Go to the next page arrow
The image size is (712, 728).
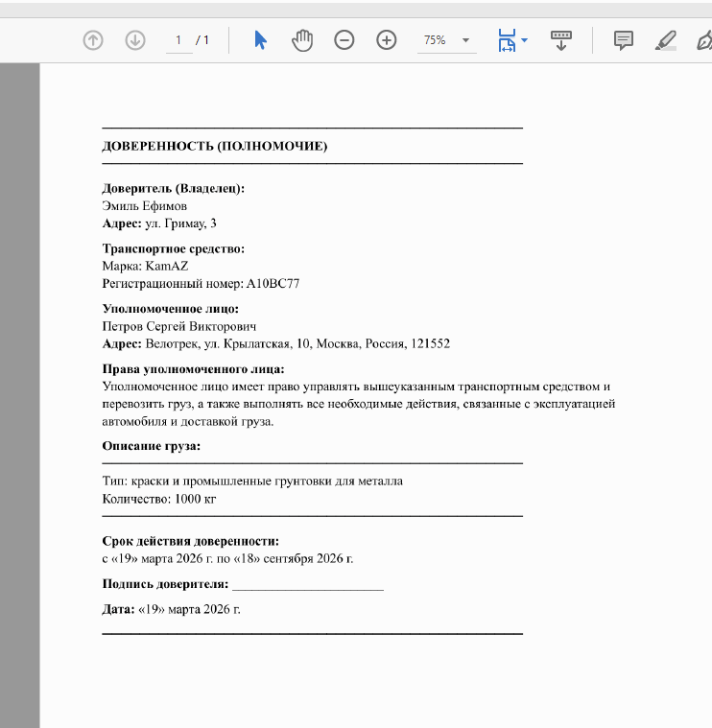(x=135, y=40)
